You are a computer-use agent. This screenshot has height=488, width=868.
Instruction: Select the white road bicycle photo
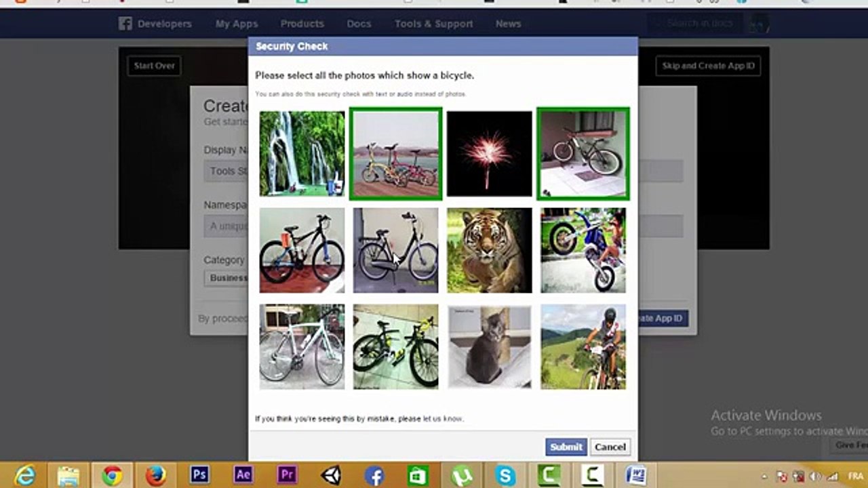pyautogui.click(x=302, y=346)
